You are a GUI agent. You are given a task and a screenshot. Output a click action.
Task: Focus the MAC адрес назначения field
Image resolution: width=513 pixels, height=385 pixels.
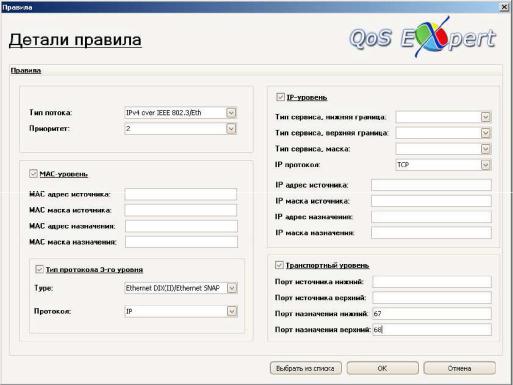(181, 226)
